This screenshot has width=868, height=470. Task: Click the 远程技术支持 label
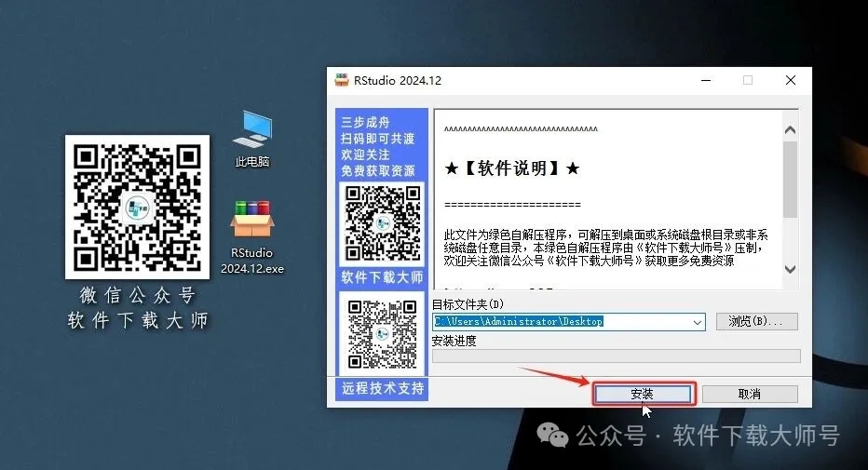(x=383, y=388)
